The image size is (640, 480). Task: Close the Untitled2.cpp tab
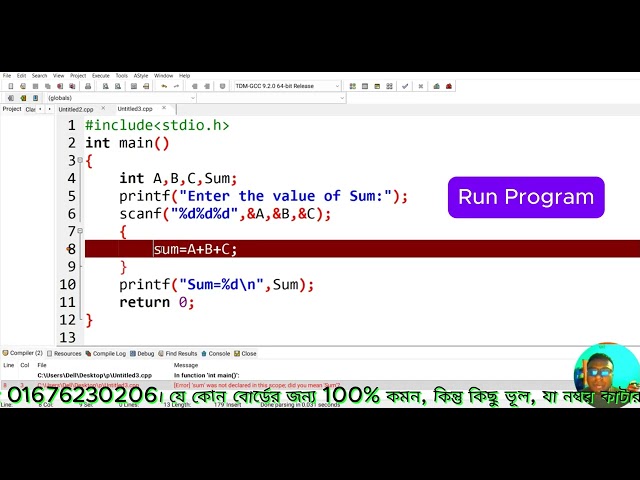click(103, 108)
